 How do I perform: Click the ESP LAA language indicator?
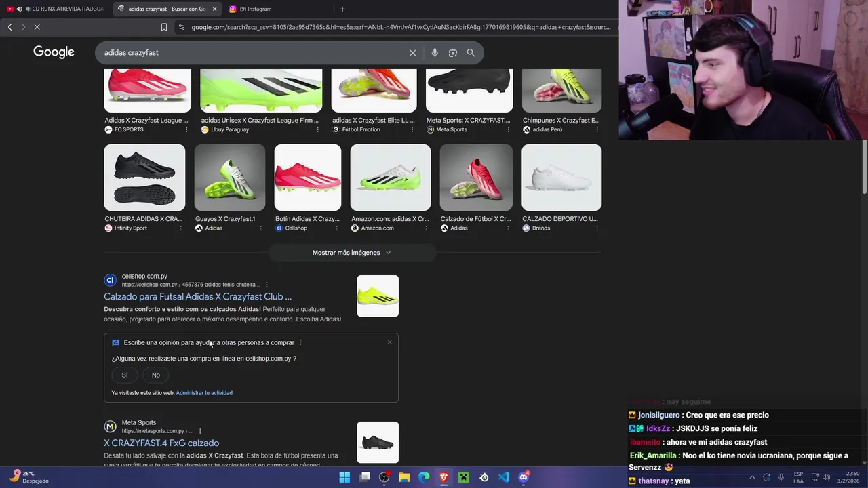coord(799,477)
